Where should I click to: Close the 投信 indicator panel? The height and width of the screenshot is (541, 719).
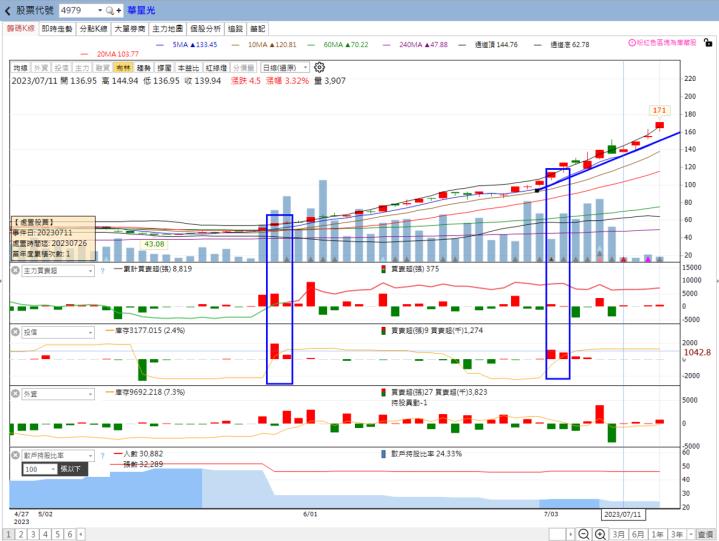pyautogui.click(x=15, y=331)
